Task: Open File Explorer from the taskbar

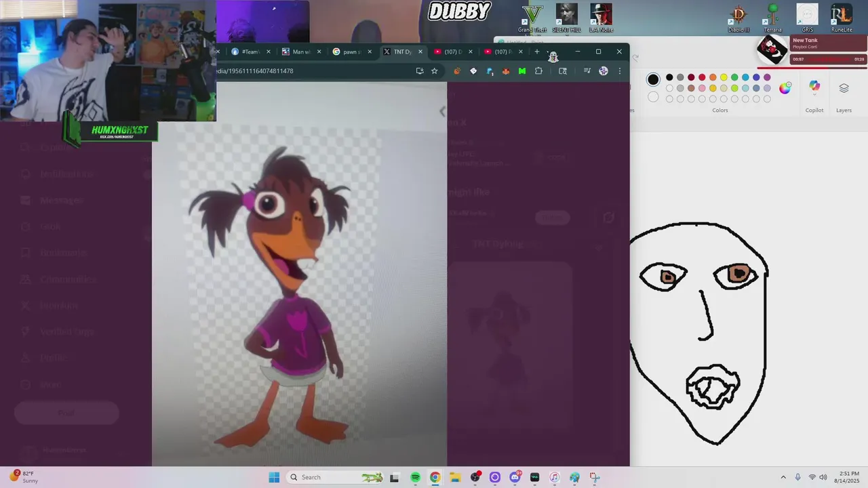Action: [x=455, y=477]
